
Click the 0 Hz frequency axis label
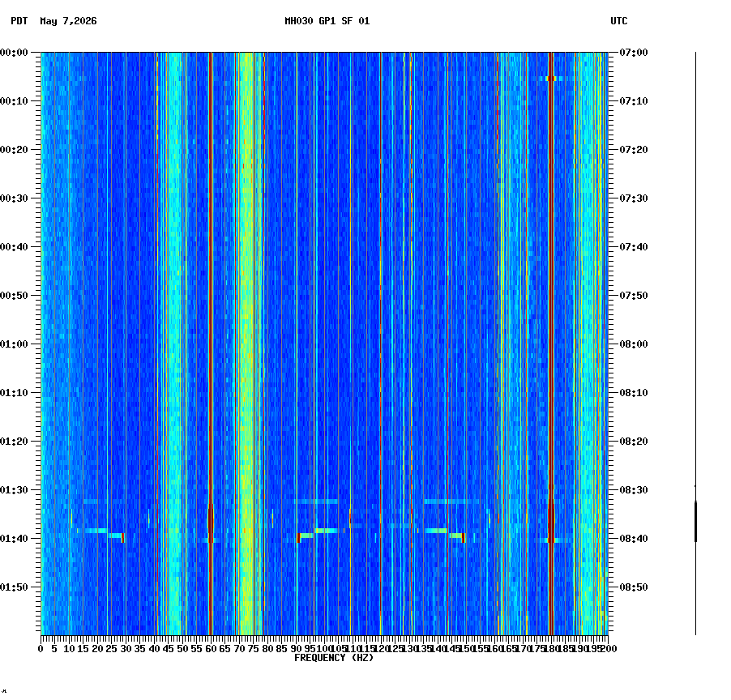(x=41, y=649)
